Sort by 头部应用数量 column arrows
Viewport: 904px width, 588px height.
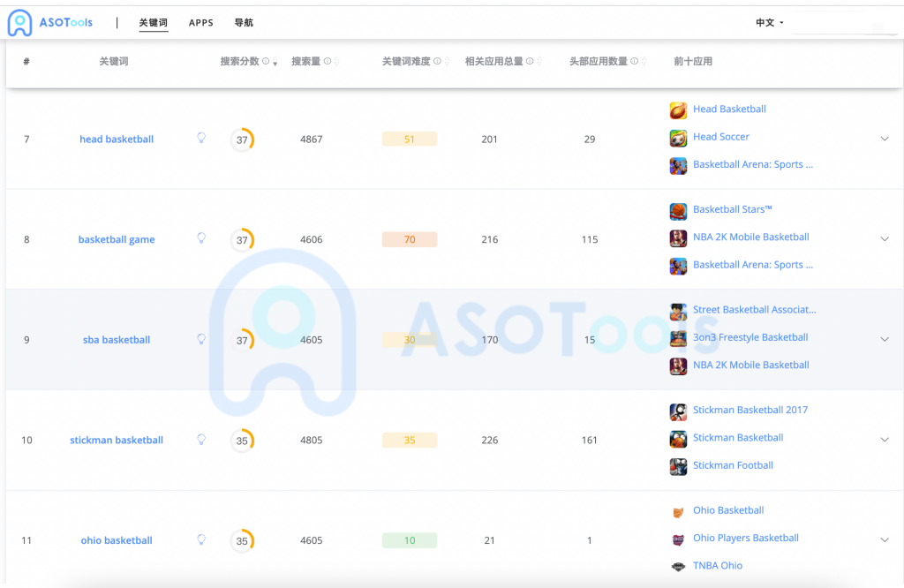point(644,62)
